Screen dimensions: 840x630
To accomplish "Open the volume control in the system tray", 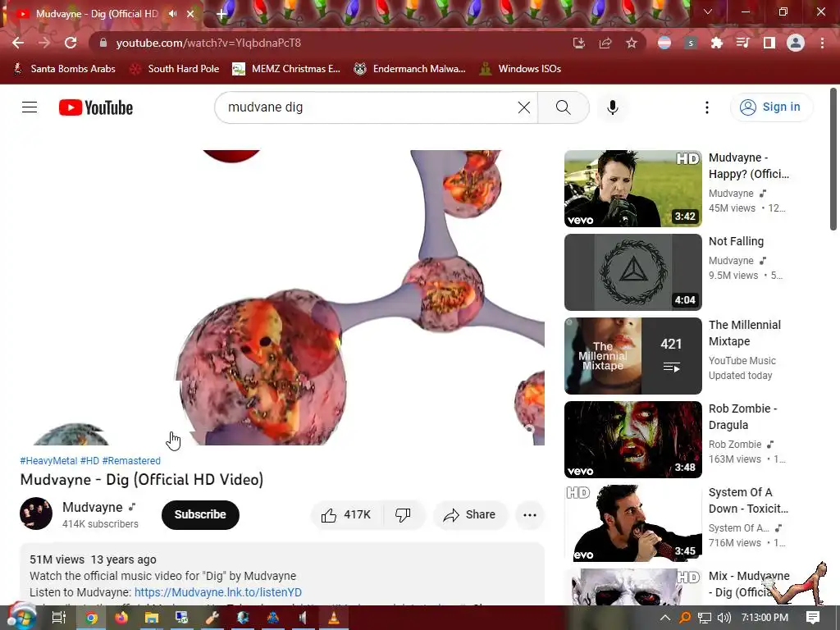I will click(x=724, y=618).
